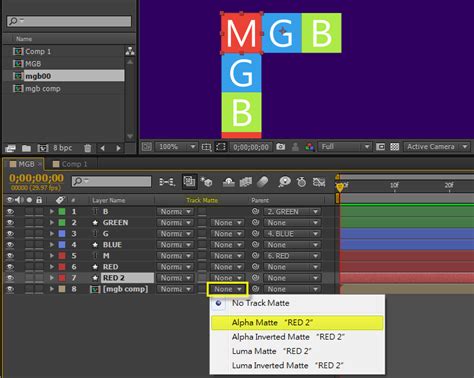Open the 100% magnification dropdown

tap(177, 147)
